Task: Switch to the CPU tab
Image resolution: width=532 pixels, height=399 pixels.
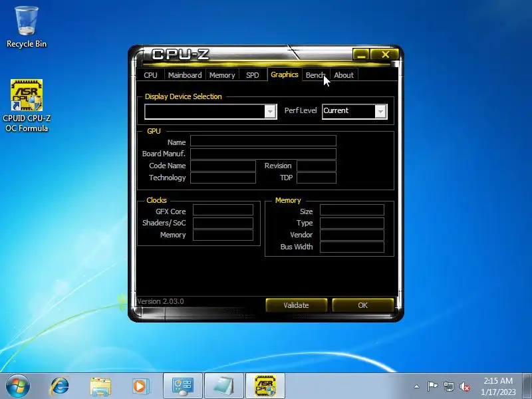Action: coord(150,75)
